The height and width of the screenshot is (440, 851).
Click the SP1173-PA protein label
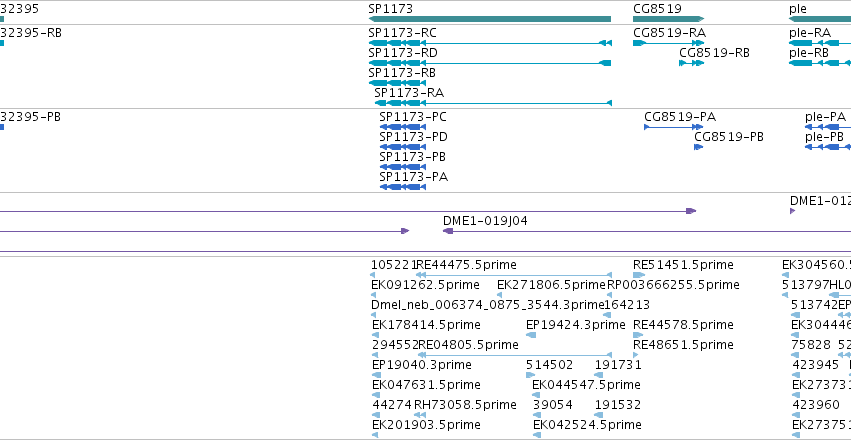click(x=414, y=177)
